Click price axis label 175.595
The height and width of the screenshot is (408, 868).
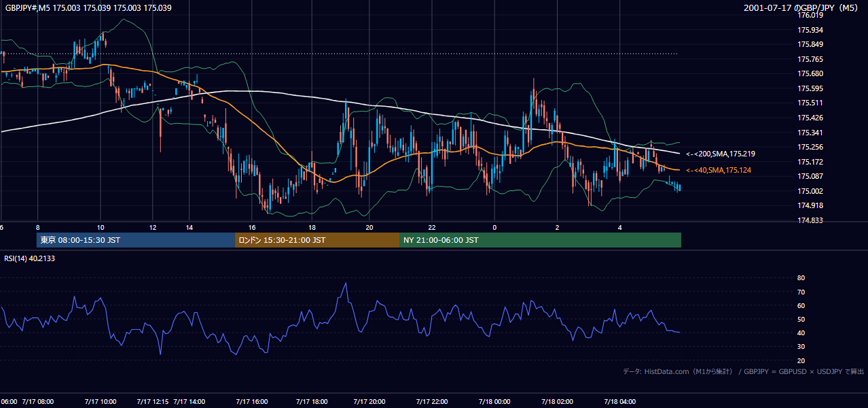[810, 88]
